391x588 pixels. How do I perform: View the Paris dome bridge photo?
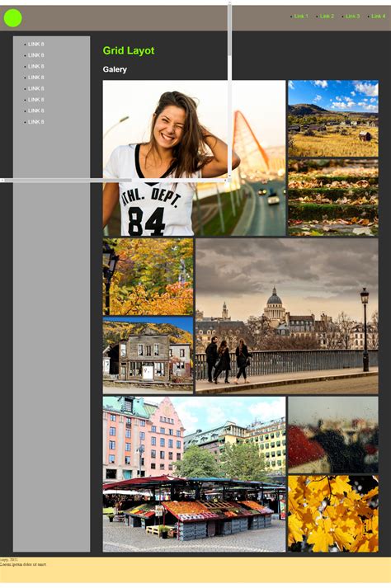[x=287, y=316]
